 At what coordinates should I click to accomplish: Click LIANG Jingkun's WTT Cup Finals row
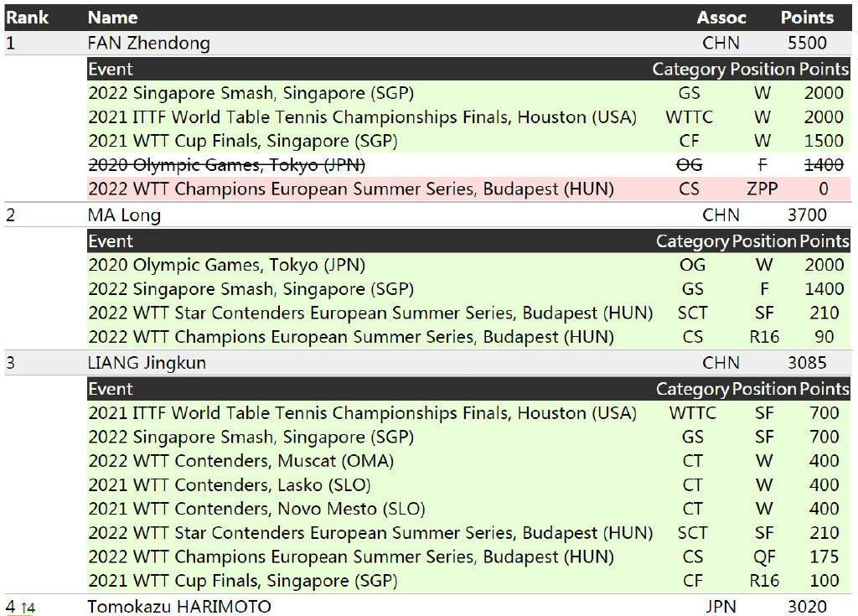pyautogui.click(x=469, y=581)
